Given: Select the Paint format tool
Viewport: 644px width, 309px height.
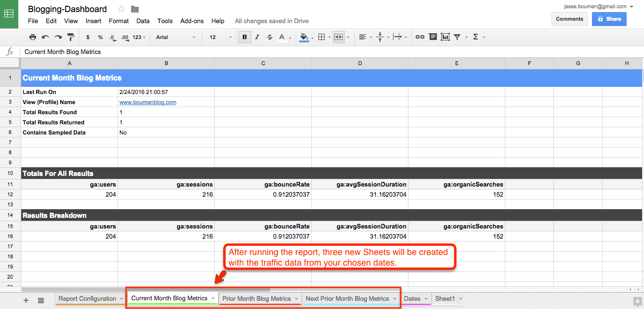Looking at the screenshot, I should click(x=70, y=37).
